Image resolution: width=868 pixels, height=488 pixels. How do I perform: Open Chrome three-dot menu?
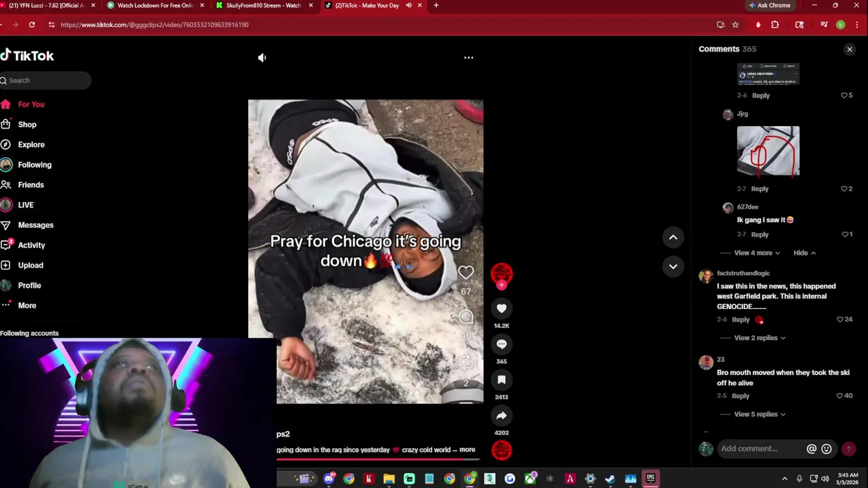(x=857, y=24)
